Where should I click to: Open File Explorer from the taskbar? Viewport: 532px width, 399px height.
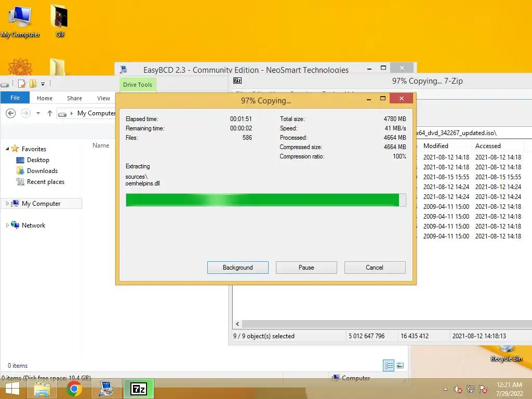pos(42,389)
